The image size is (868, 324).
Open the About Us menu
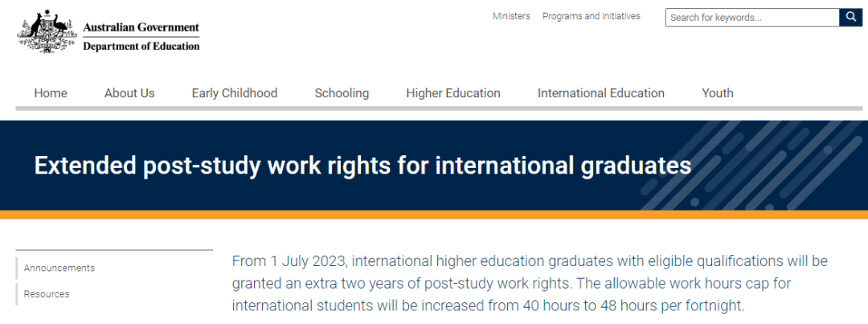point(129,93)
